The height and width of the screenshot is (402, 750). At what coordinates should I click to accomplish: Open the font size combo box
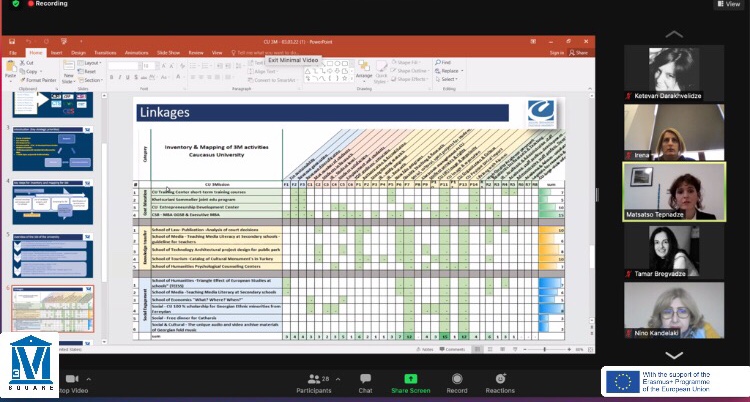pyautogui.click(x=149, y=66)
